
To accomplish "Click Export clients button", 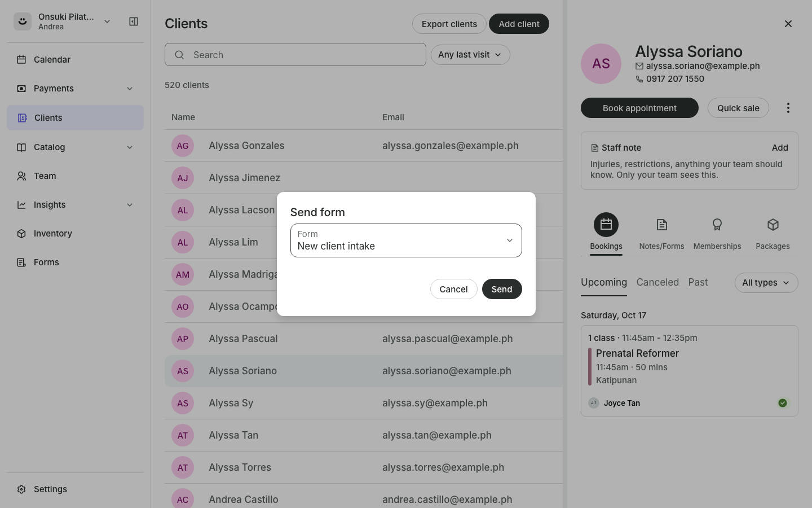I will pyautogui.click(x=449, y=24).
